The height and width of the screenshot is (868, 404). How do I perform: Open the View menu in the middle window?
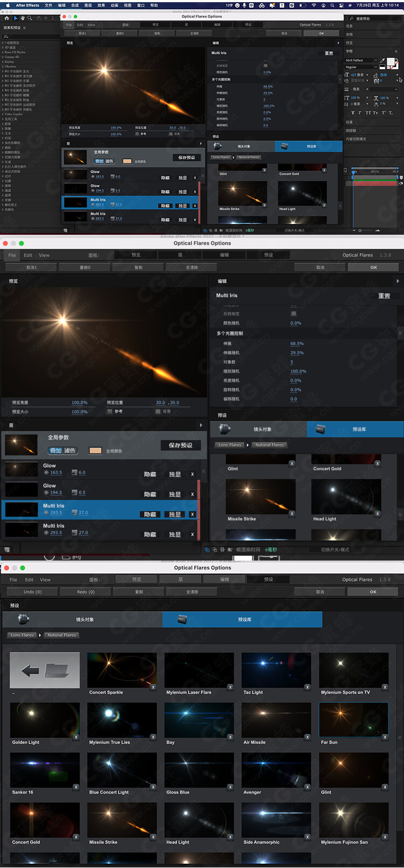click(x=44, y=255)
